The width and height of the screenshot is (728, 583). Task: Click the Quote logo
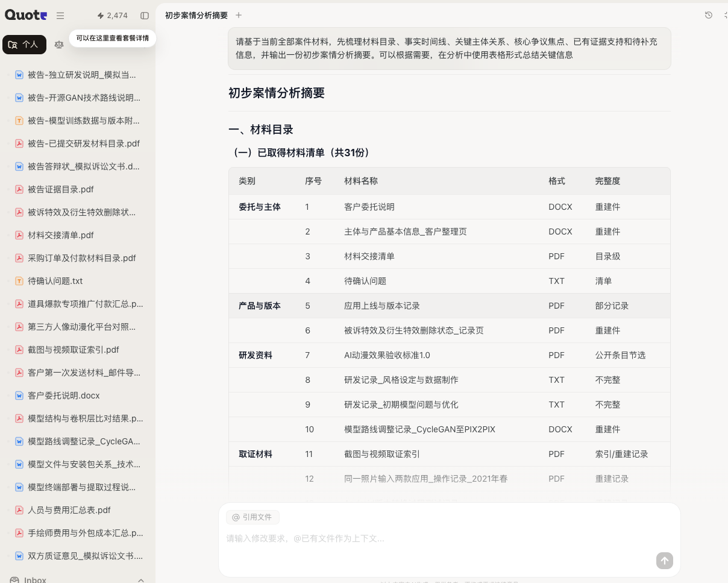26,16
